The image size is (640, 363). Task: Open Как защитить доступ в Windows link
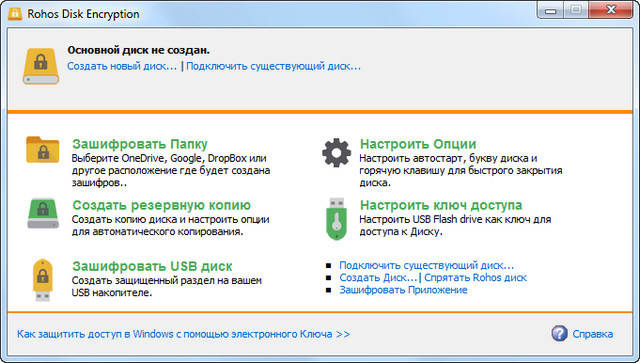[183, 334]
